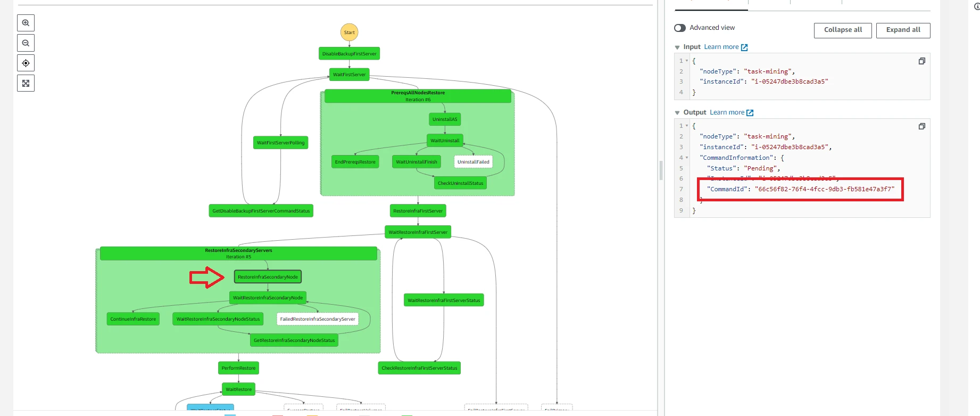The image size is (980, 416).
Task: Click the Expand all button
Action: (903, 30)
